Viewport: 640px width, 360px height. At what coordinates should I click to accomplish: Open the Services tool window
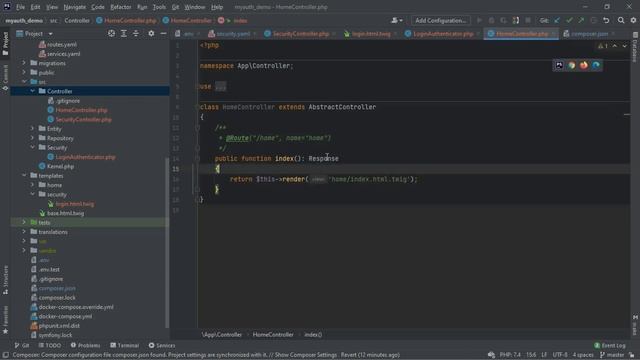click(162, 345)
